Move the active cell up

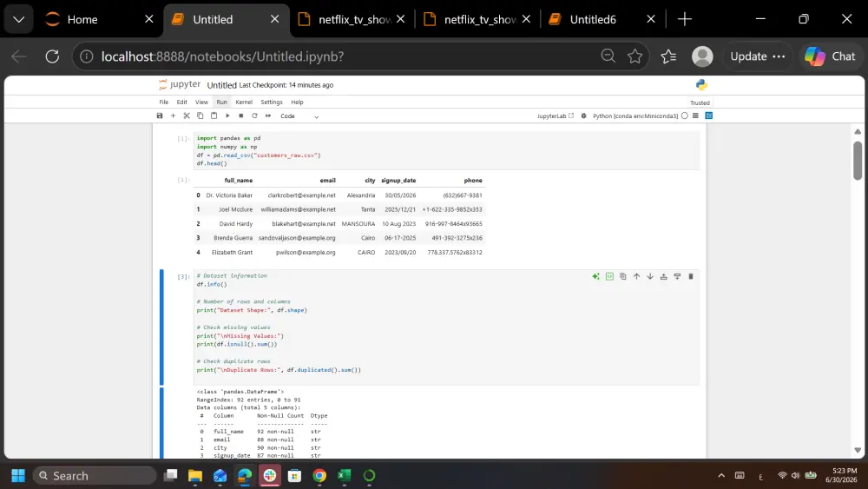(636, 276)
